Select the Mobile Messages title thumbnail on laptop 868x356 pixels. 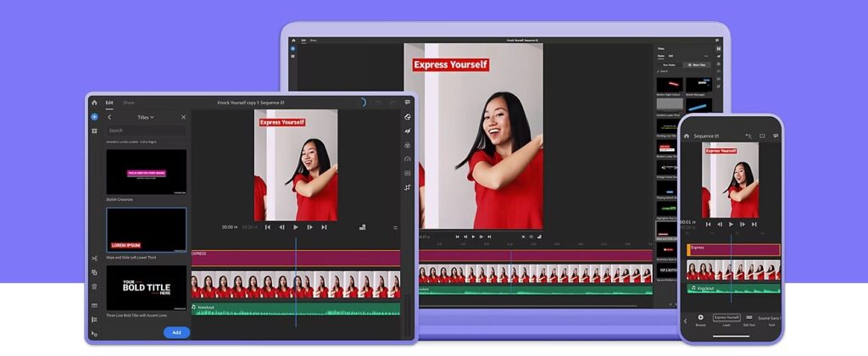click(698, 84)
